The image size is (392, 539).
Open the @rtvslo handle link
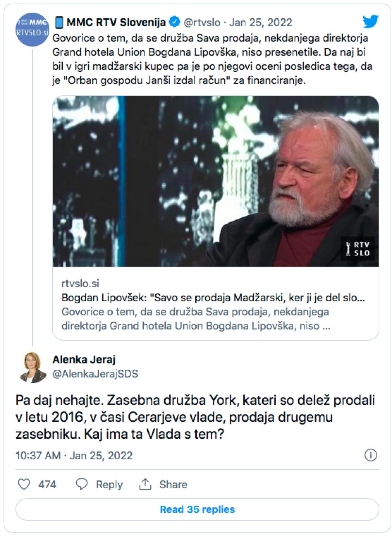(202, 22)
